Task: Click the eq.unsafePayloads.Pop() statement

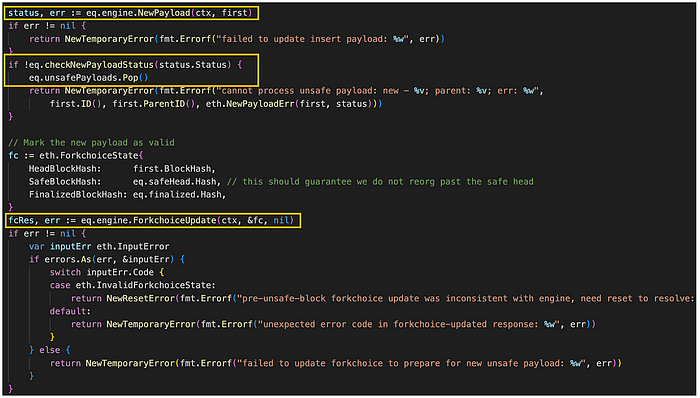Action: [x=88, y=78]
